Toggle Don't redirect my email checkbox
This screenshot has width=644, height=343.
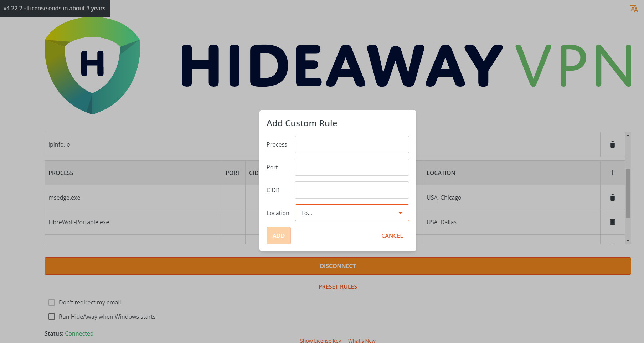52,302
